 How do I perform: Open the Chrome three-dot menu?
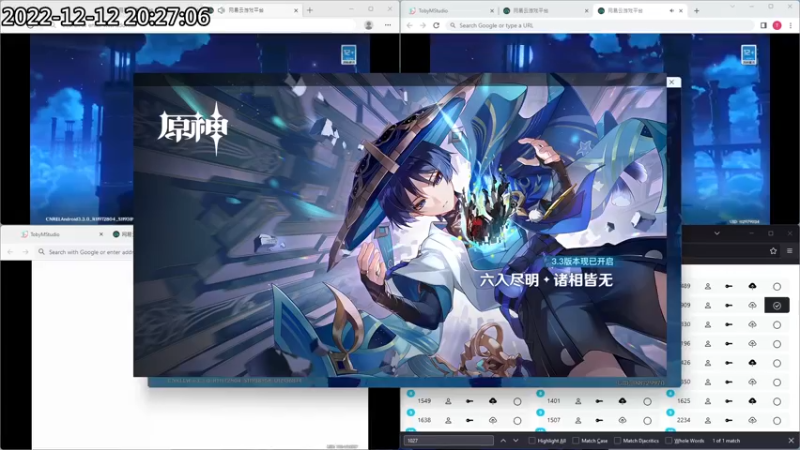(x=791, y=25)
